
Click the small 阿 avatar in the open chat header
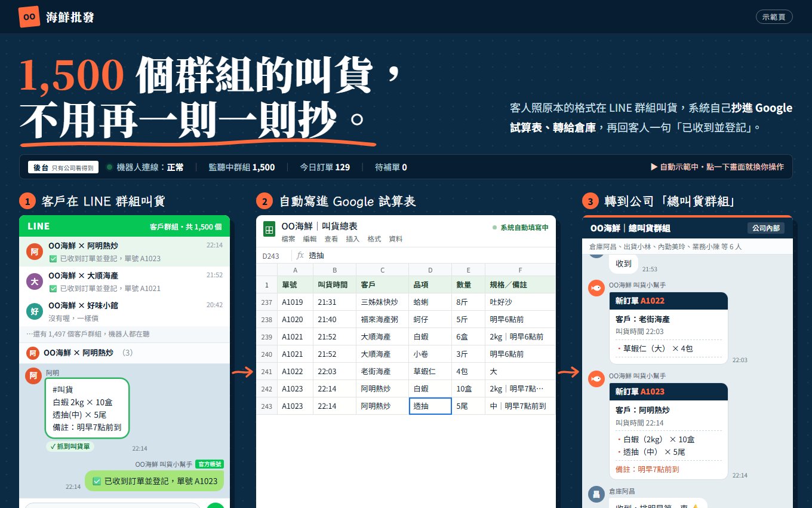pyautogui.click(x=33, y=353)
